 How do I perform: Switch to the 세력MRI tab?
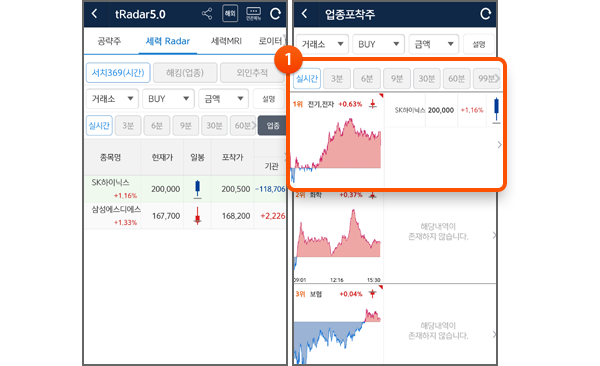(x=226, y=41)
